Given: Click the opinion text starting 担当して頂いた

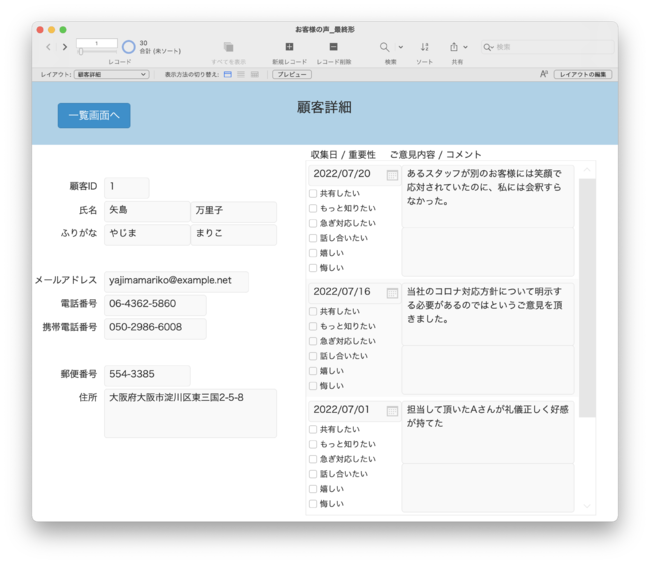Looking at the screenshot, I should click(x=488, y=432).
